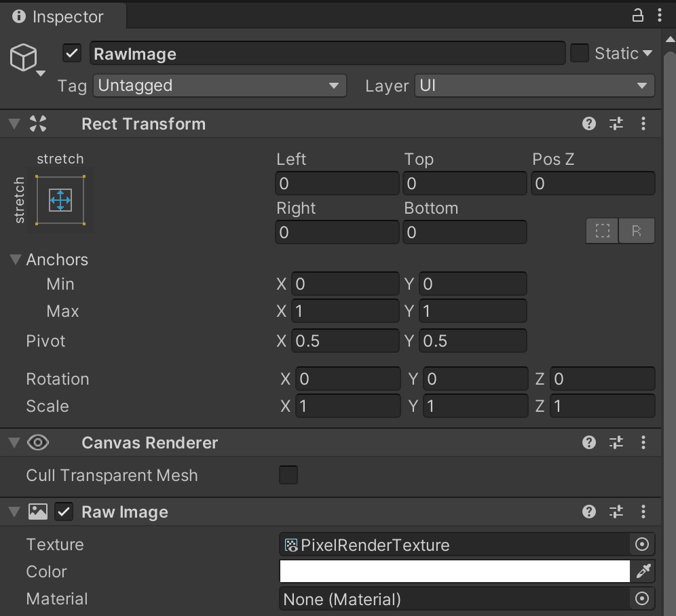Click the Rect Transform component icon
676x616 pixels.
click(38, 123)
